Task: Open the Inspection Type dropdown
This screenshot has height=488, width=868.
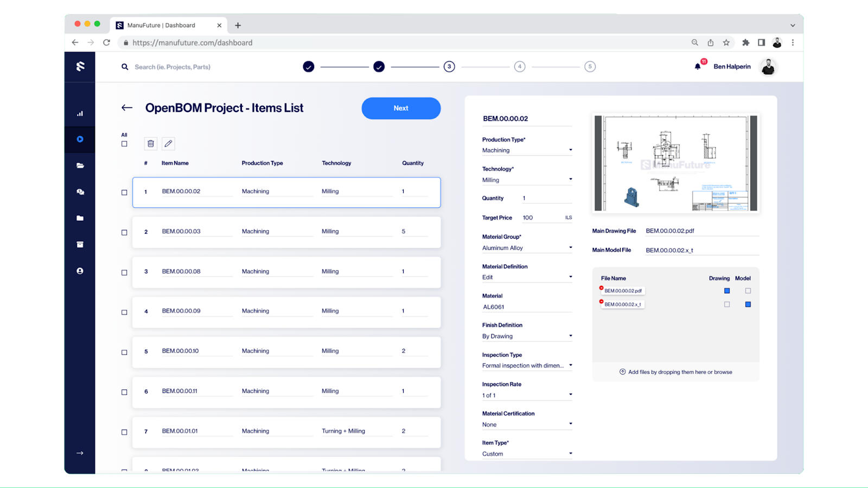Action: tap(527, 365)
